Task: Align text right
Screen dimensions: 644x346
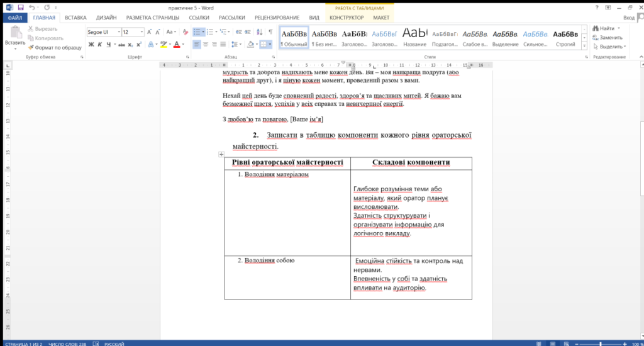Action: (214, 45)
